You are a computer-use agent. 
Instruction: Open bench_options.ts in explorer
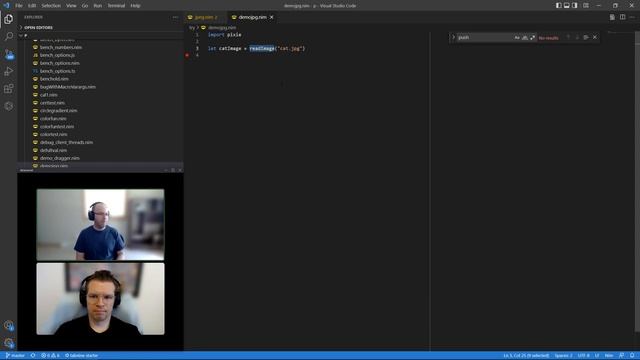click(58, 71)
